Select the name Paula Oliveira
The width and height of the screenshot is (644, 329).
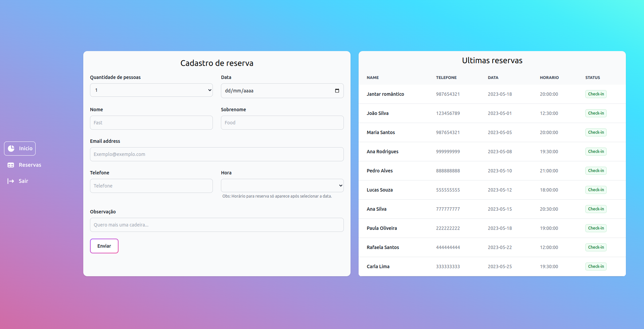coord(382,228)
